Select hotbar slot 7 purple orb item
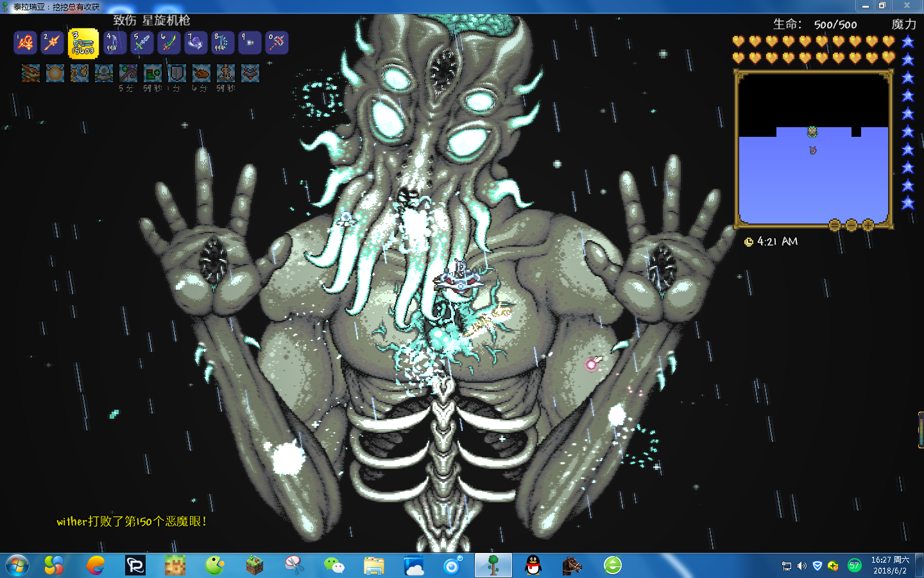 point(196,43)
